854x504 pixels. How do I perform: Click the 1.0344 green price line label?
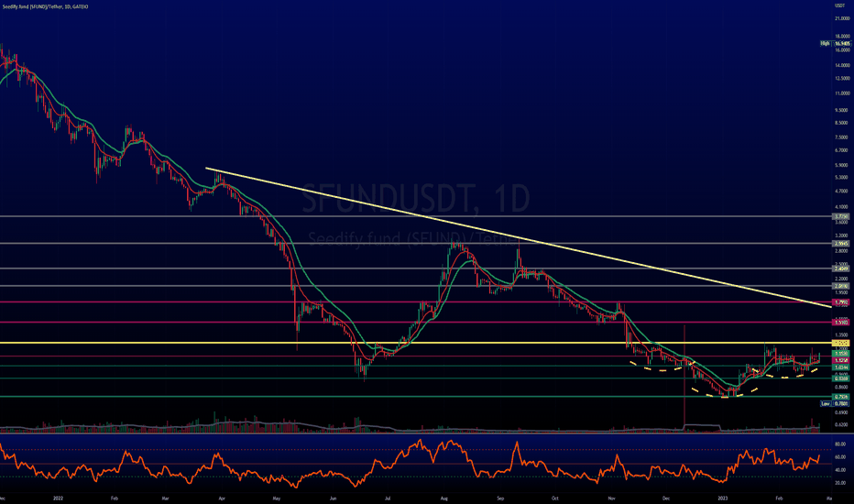pyautogui.click(x=841, y=367)
